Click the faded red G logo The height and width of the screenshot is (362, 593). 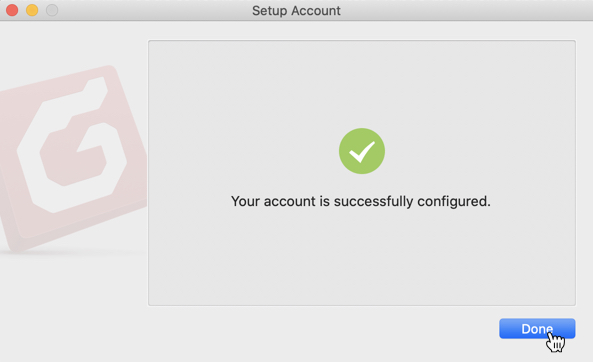tap(72, 157)
